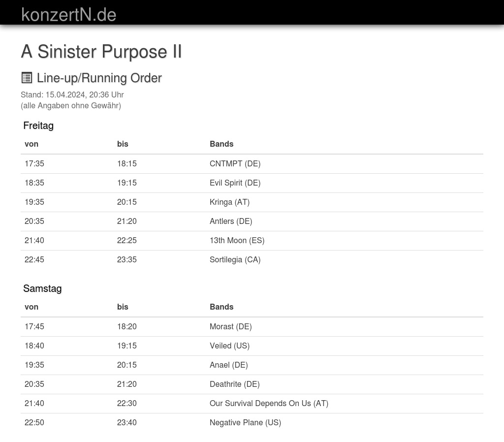Viewport: 504px width, 442px height.
Task: Click the konzertN.de site logo
Action: click(69, 14)
